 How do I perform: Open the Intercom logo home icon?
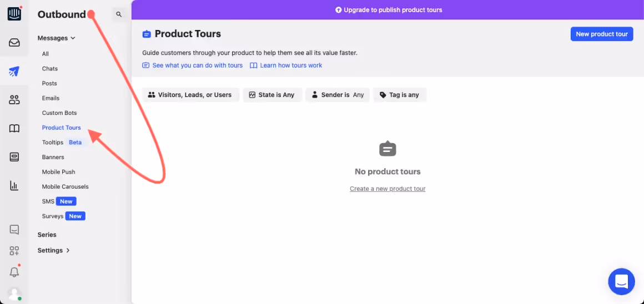tap(14, 14)
